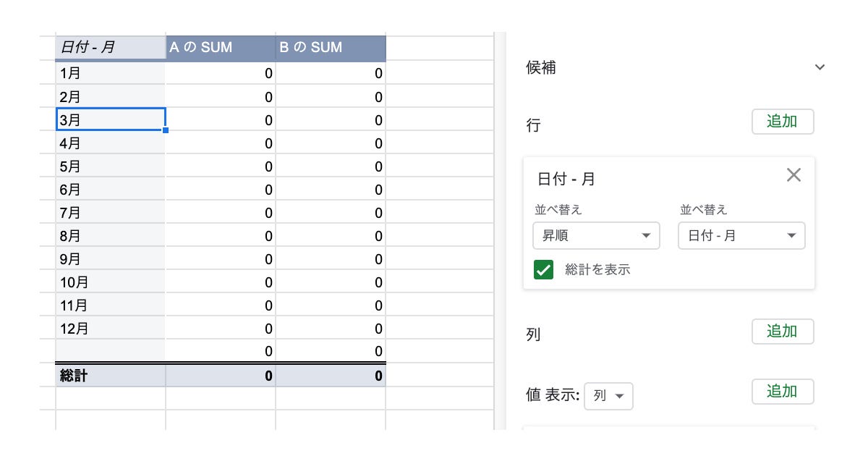Click the A の SUM value for 5月
868x456 pixels.
220,166
